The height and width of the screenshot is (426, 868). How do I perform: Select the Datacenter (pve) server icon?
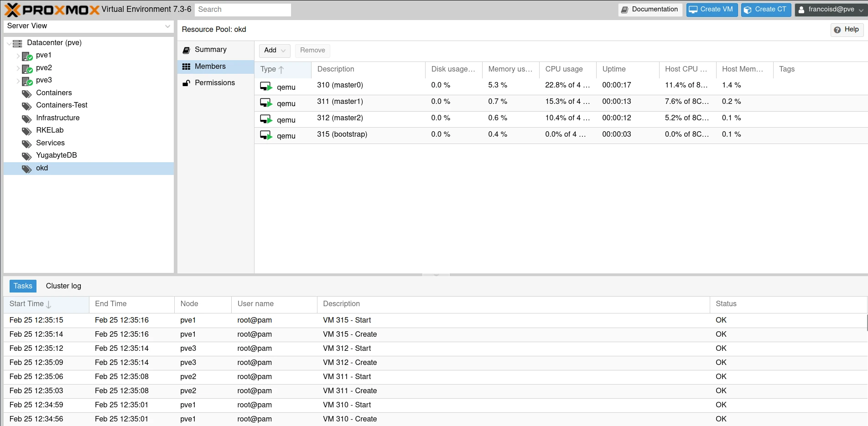coord(17,43)
